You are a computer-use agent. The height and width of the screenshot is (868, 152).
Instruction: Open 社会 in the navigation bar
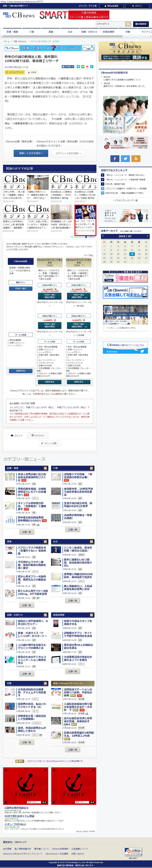[x=70, y=32]
